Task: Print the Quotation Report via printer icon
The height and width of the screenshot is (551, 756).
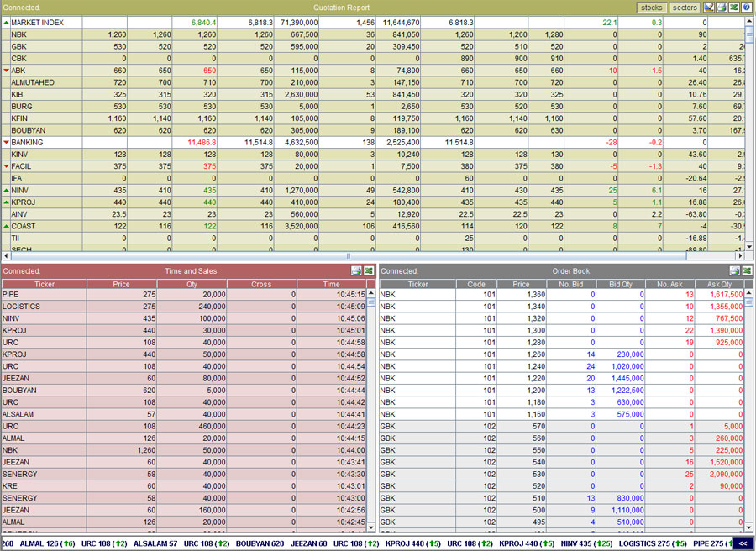Action: tap(722, 8)
